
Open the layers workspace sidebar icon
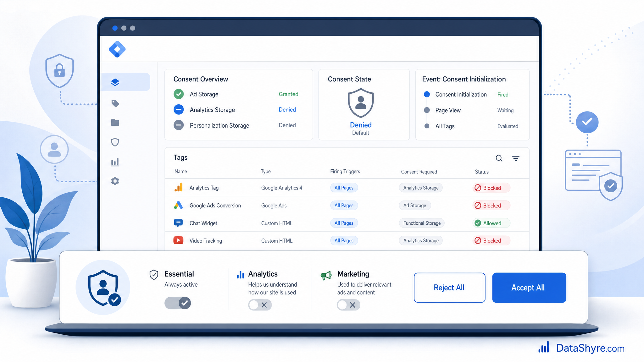(115, 82)
